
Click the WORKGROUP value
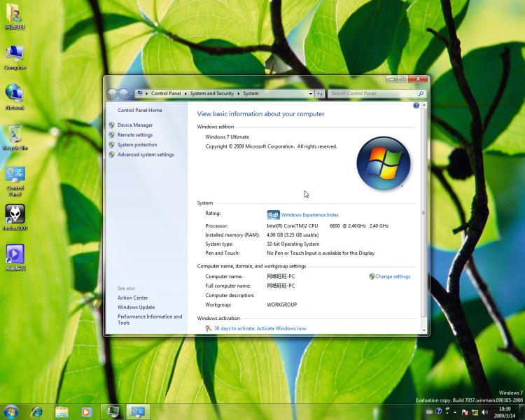(x=281, y=304)
